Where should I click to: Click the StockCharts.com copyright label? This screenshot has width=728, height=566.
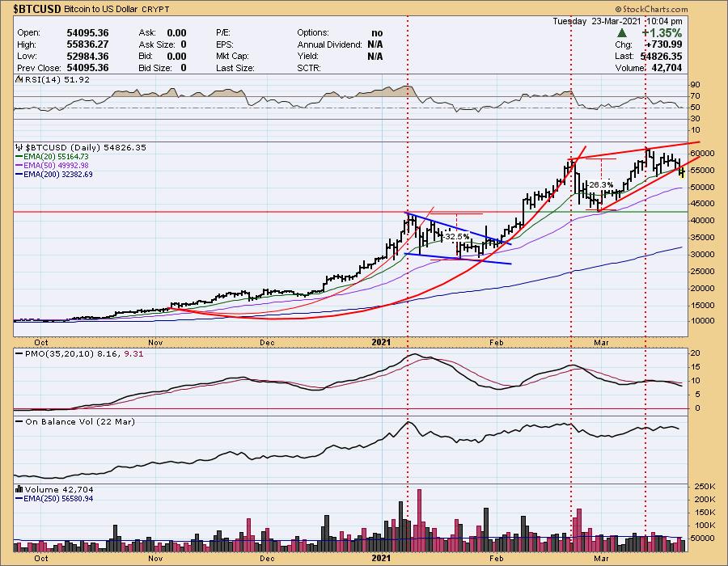[x=652, y=9]
